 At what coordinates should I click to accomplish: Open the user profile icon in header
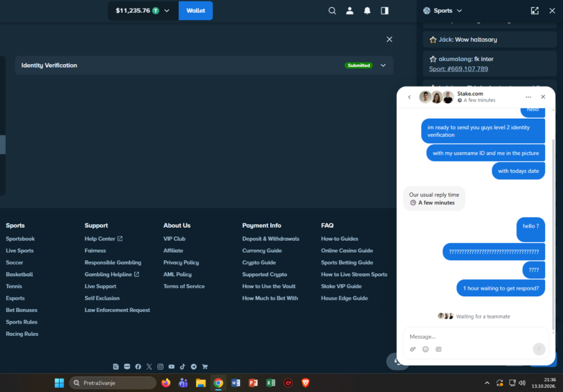click(350, 11)
